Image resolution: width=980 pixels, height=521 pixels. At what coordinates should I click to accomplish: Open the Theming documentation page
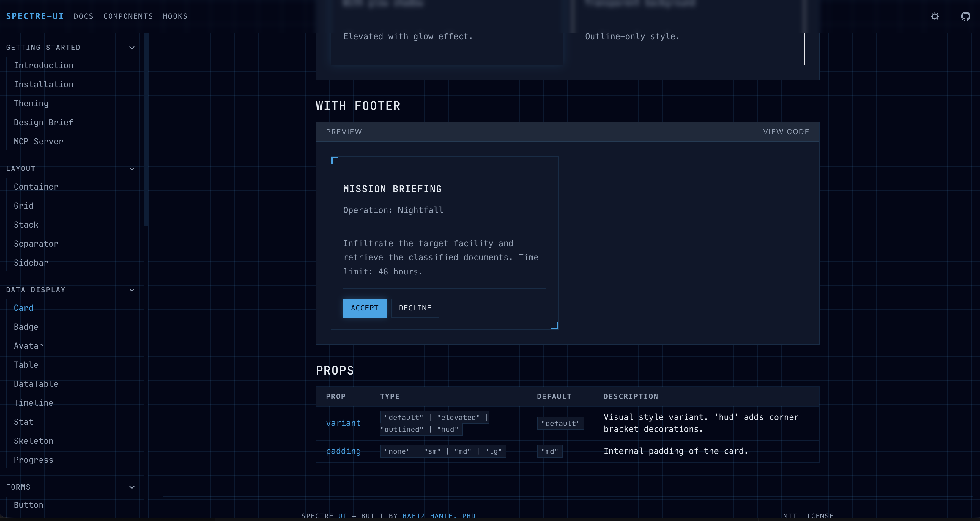tap(31, 103)
